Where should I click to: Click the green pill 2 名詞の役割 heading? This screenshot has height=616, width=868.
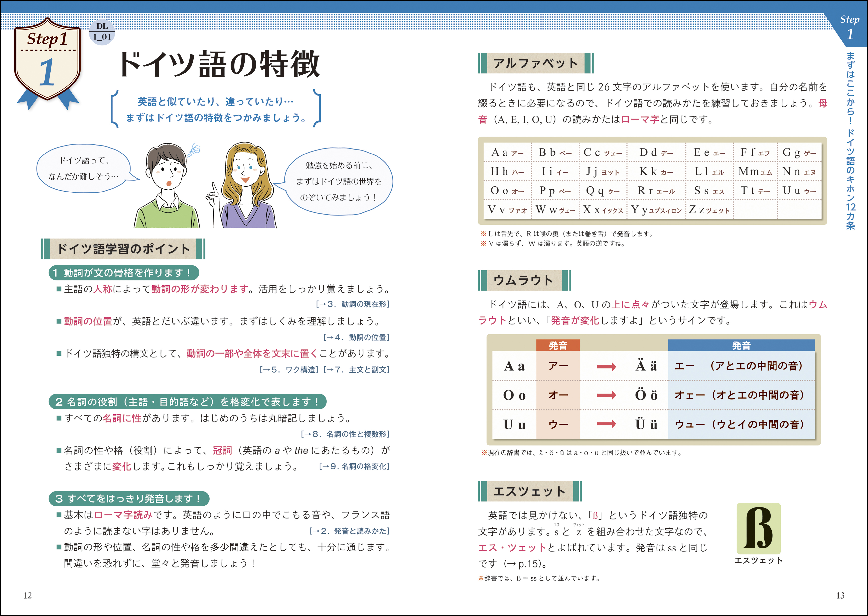point(188,402)
